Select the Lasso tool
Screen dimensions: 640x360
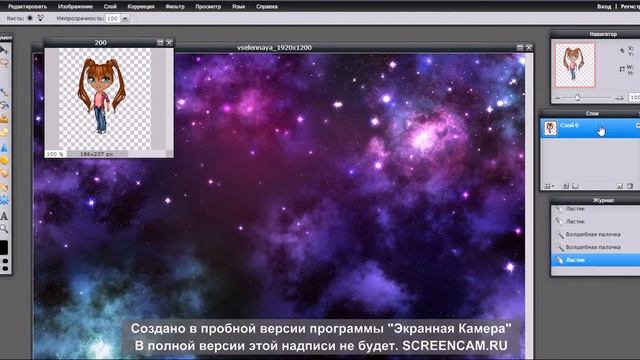[x=4, y=63]
